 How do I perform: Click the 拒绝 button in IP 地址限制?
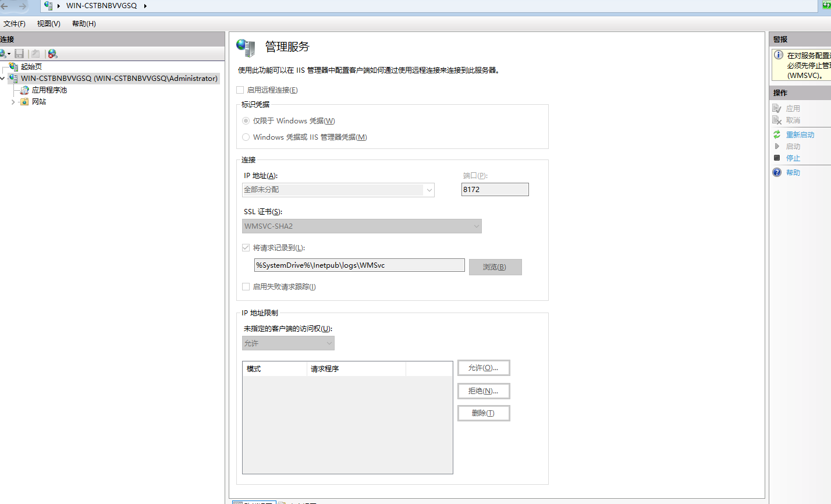click(484, 391)
